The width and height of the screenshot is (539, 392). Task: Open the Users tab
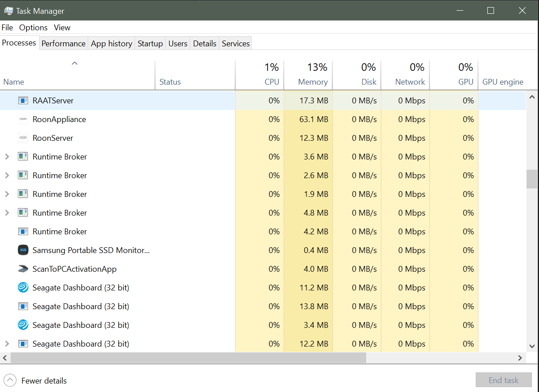coord(178,43)
